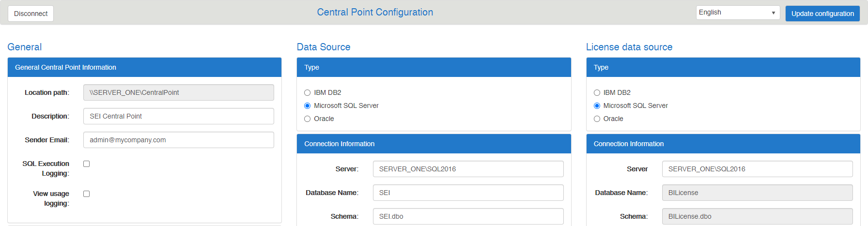Click Update configuration button
The width and height of the screenshot is (868, 226).
pos(822,14)
